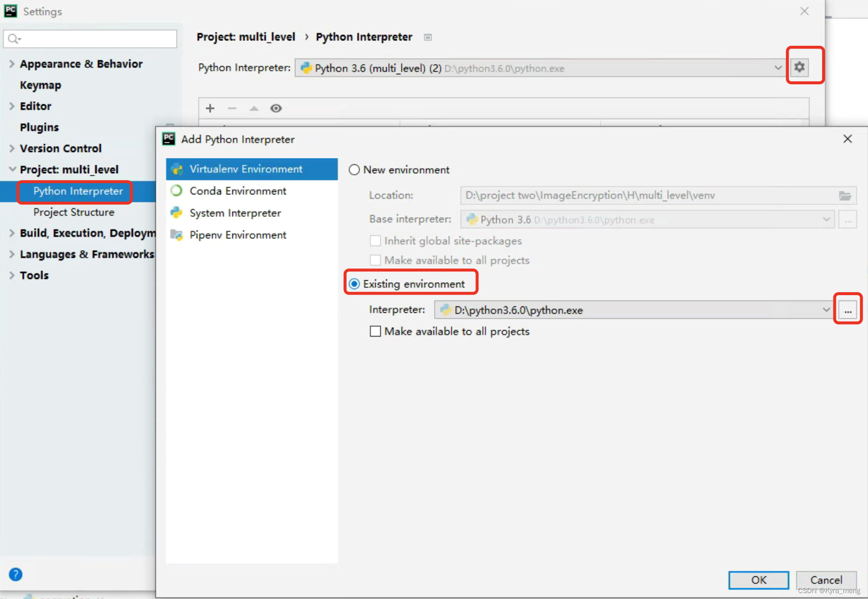Check Make available to all projects
The height and width of the screenshot is (599, 868).
tap(375, 331)
